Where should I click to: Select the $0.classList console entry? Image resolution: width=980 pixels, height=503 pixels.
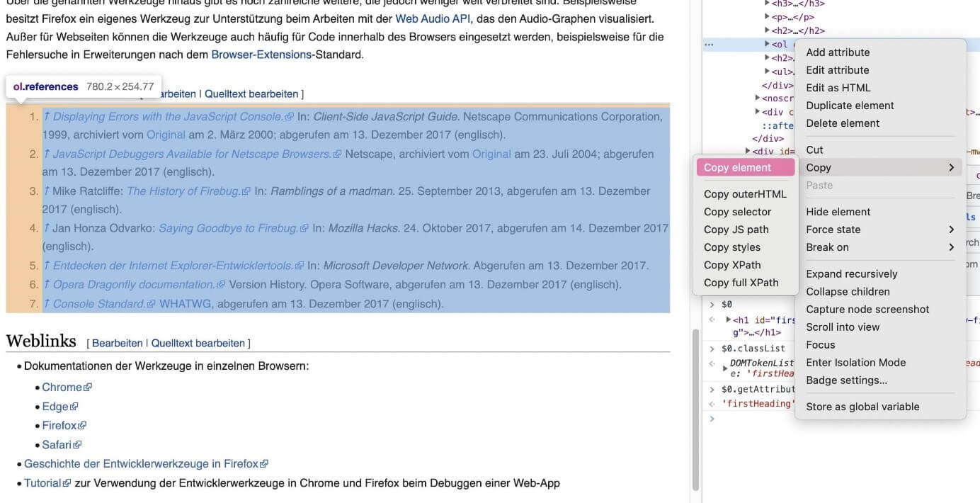753,349
